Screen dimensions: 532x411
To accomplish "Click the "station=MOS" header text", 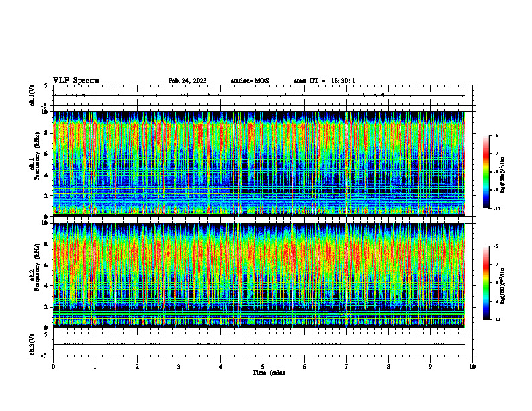I will (250, 81).
